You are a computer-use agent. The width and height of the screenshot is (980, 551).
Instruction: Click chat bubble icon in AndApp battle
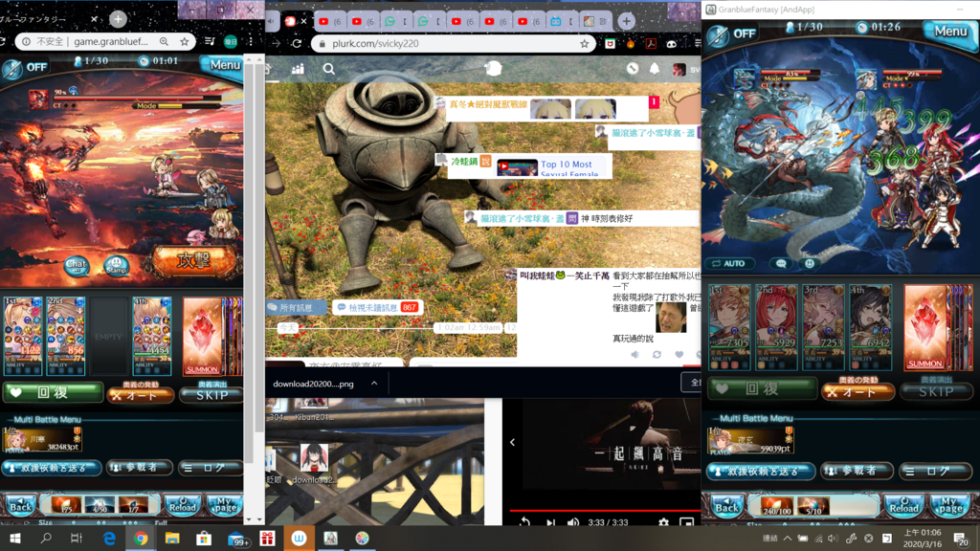point(781,264)
